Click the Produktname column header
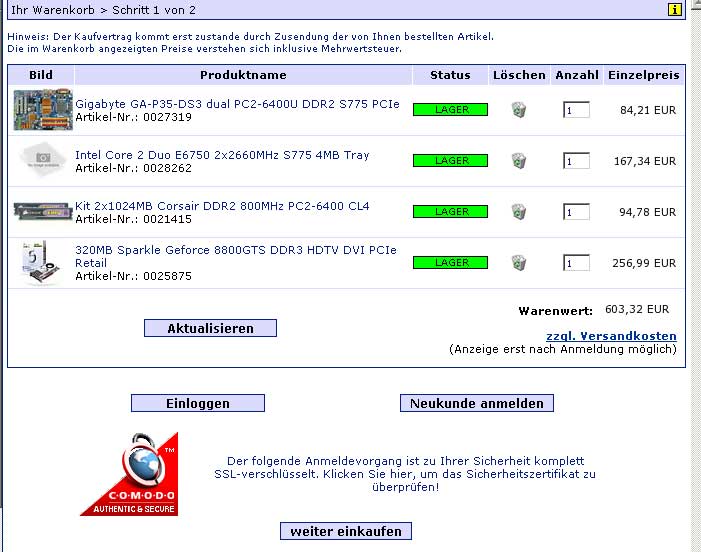 pos(243,75)
